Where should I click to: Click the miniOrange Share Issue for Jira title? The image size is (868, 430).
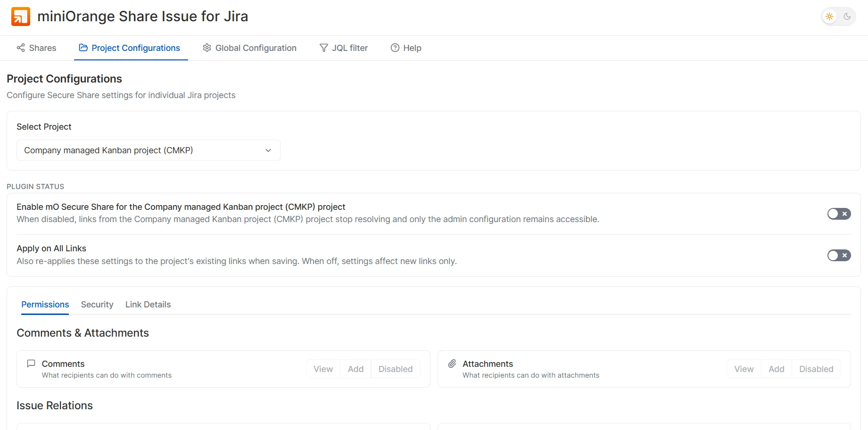click(x=143, y=17)
